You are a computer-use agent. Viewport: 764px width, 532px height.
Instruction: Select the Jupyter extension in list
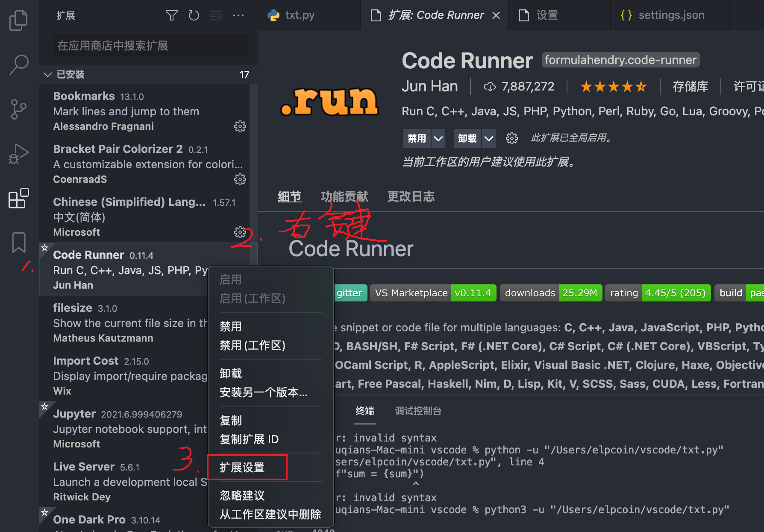[x=124, y=428]
